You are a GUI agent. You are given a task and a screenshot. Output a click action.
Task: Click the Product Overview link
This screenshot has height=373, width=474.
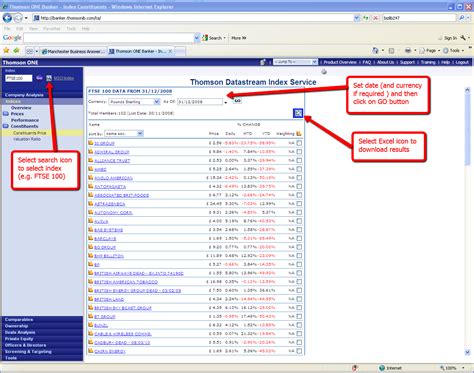coord(340,62)
